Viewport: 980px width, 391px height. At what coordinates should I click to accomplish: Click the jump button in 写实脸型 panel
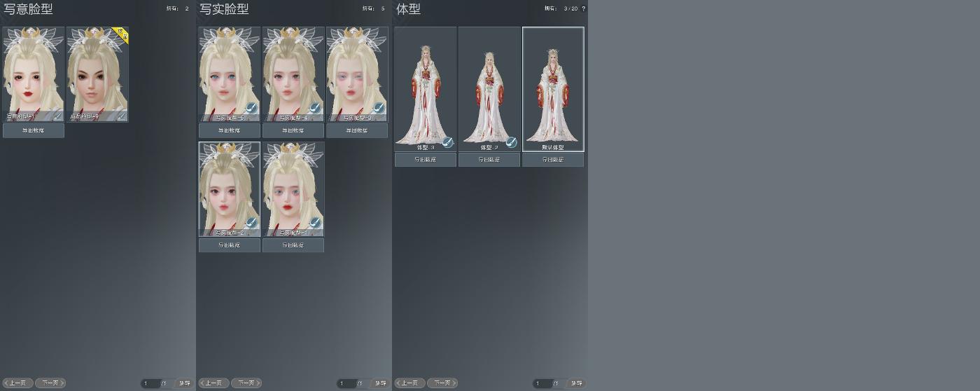click(380, 383)
